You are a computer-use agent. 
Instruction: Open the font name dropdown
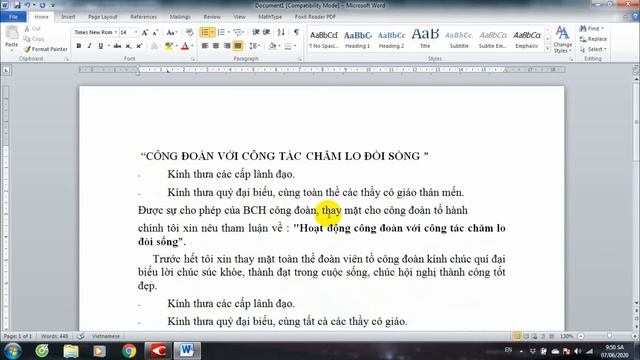click(116, 32)
